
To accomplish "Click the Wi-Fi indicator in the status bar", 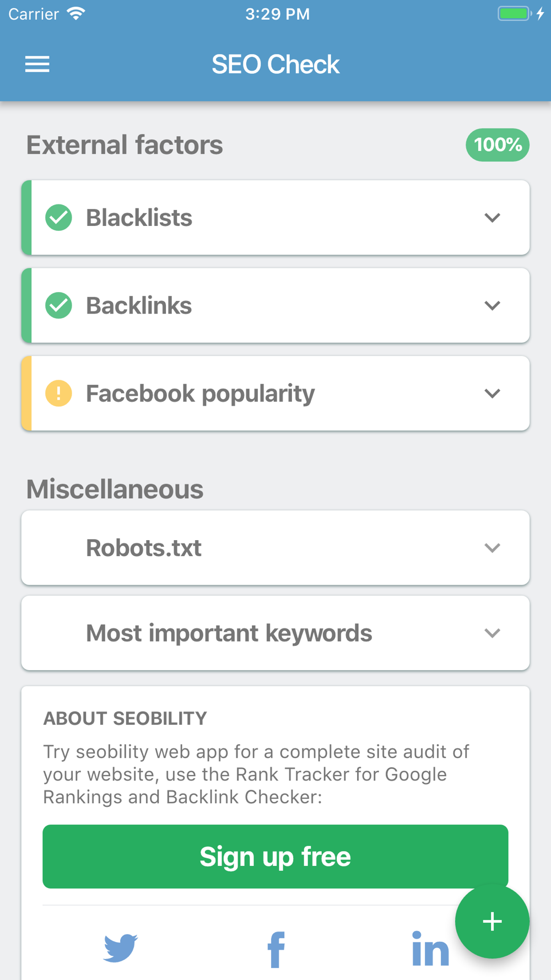I will tap(76, 12).
